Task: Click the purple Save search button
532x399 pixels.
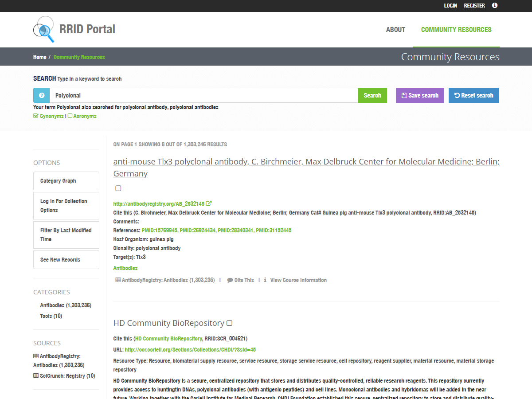Action: coord(420,95)
